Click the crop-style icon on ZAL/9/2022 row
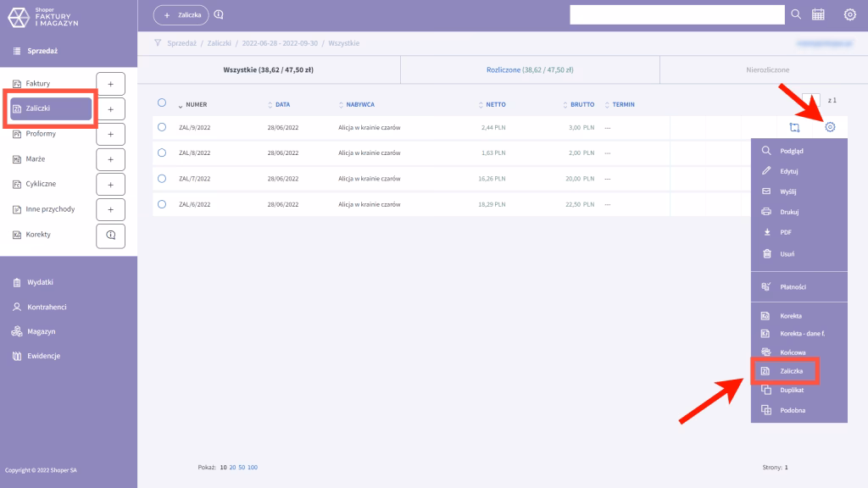868x488 pixels. [x=794, y=127]
